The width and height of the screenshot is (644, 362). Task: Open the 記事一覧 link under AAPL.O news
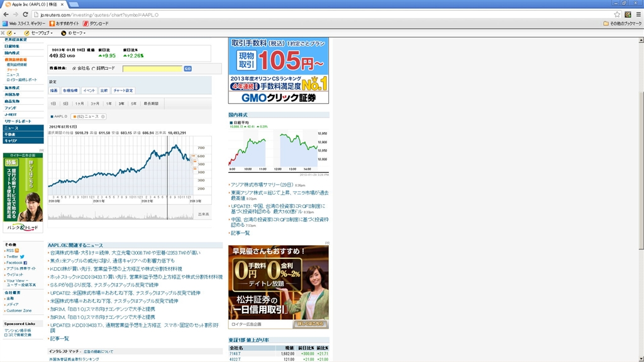tap(60, 339)
